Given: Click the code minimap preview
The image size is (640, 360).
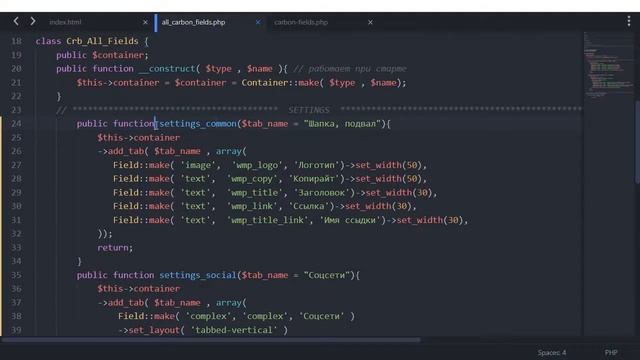Looking at the screenshot, I should pos(608,65).
